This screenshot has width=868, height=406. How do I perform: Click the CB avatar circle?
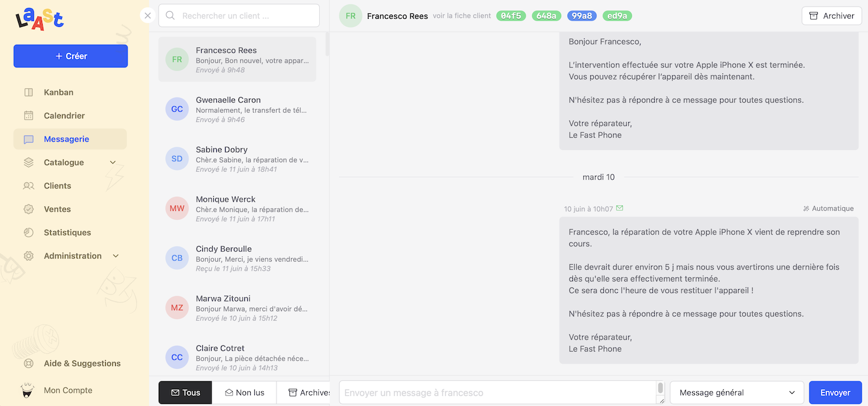point(177,258)
